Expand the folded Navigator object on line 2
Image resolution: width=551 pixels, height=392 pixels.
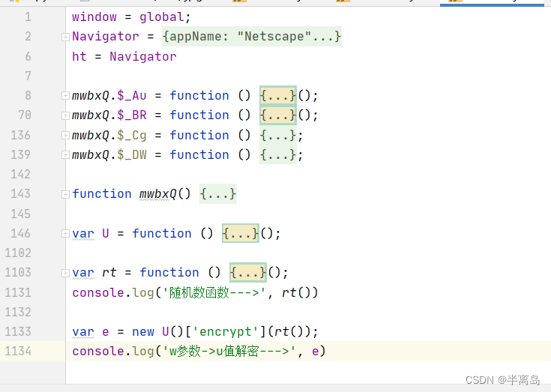click(x=65, y=37)
